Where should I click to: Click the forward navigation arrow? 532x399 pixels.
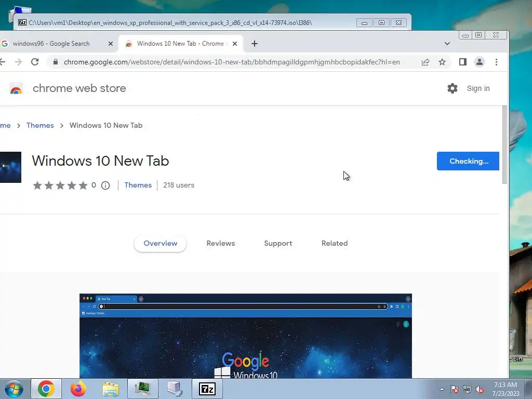click(x=18, y=62)
